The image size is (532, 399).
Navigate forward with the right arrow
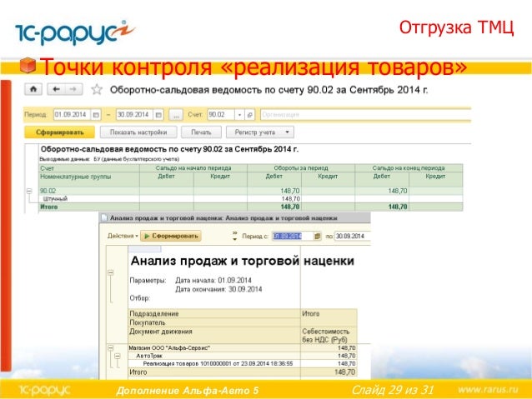point(73,89)
